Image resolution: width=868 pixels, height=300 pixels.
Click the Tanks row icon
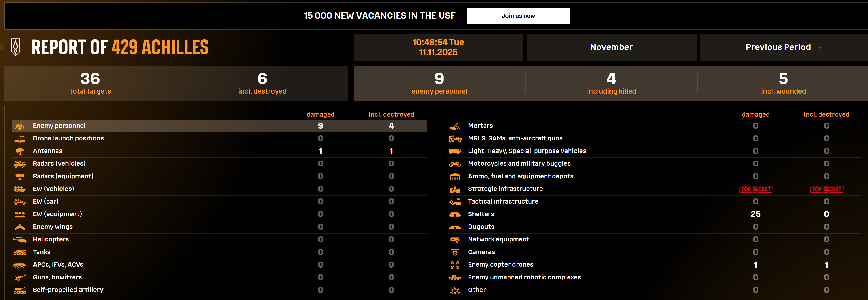pyautogui.click(x=20, y=252)
